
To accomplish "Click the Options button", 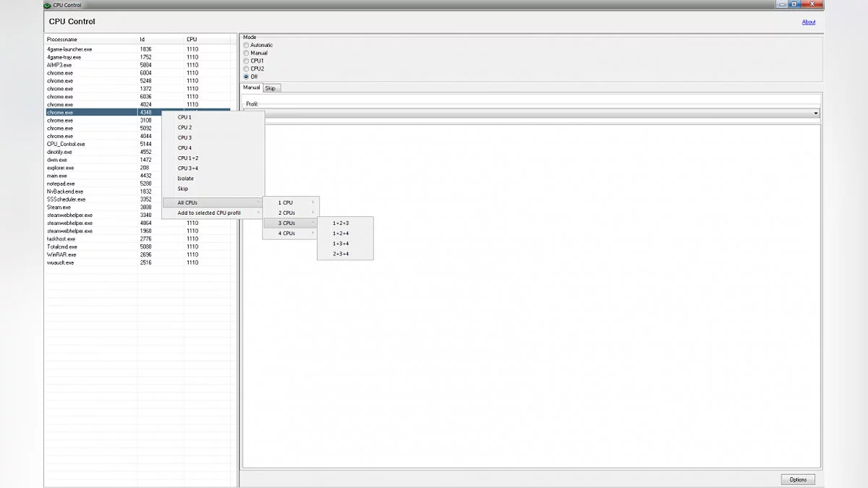I will 798,479.
